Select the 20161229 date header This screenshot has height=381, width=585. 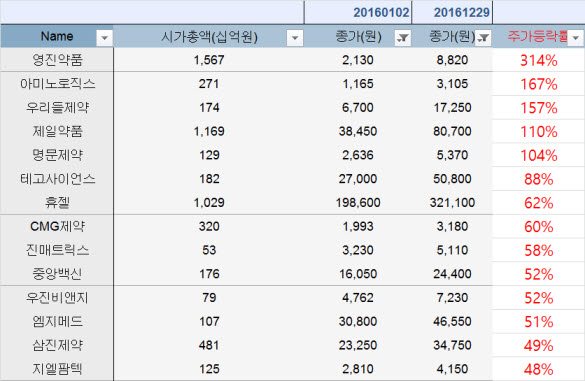[452, 12]
